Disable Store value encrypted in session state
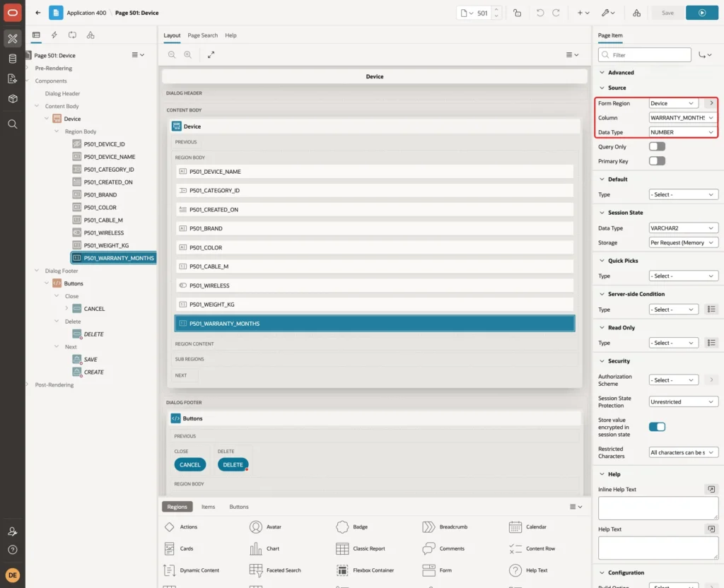 point(657,427)
